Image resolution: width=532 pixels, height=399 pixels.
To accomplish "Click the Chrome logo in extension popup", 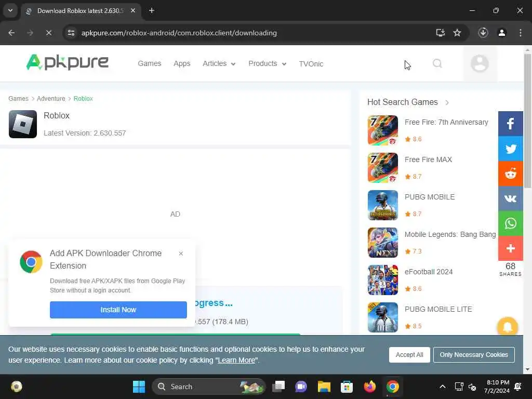I will [x=31, y=262].
